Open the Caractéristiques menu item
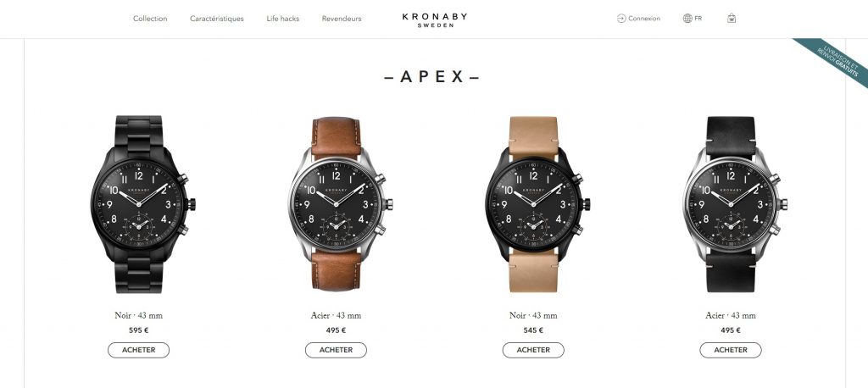 (x=216, y=19)
